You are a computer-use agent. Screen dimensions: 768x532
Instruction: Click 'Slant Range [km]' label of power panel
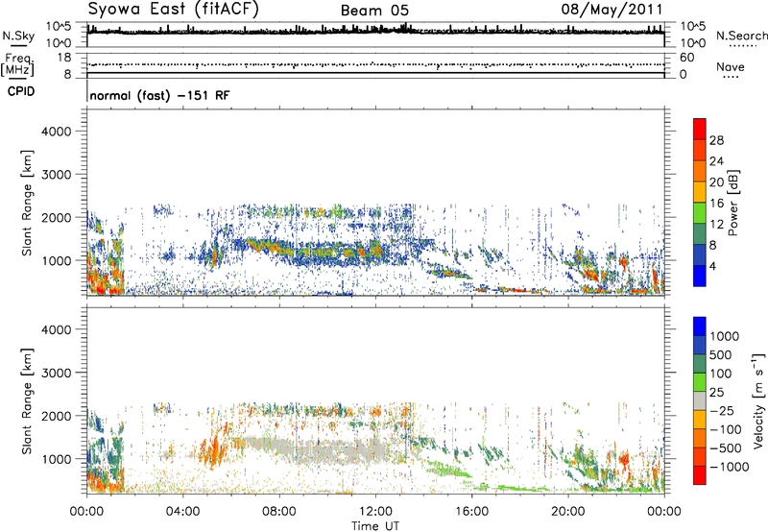(27, 203)
